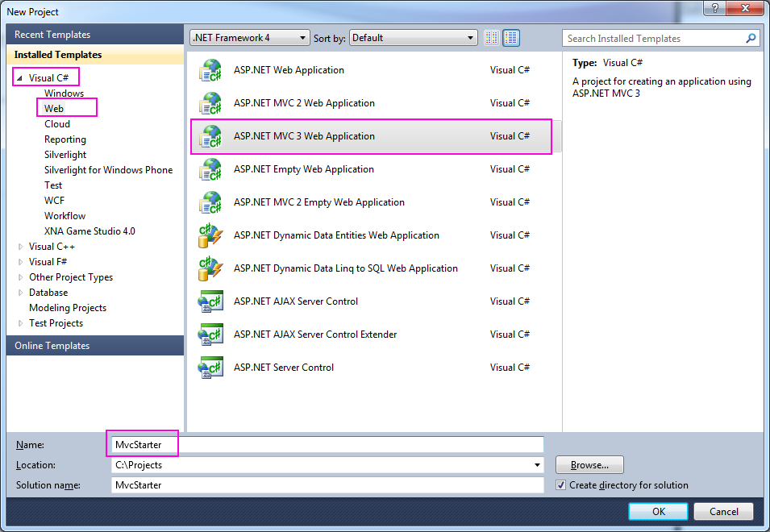Click the project Name input field
Image resolution: width=770 pixels, height=532 pixels.
pyautogui.click(x=327, y=445)
